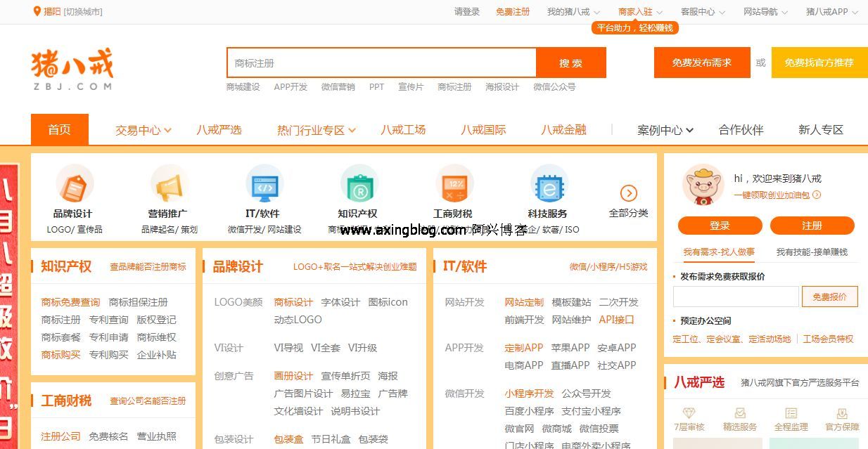Click the 7层审核 diamond icon

coord(689,413)
